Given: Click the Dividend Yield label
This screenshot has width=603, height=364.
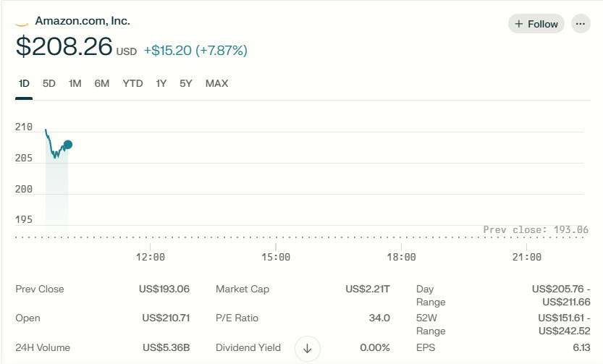Looking at the screenshot, I should (248, 348).
